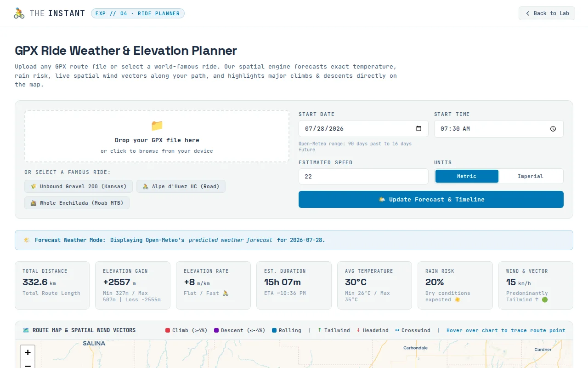
Task: Click the Crosswind arrow legend icon
Action: [x=397, y=330]
